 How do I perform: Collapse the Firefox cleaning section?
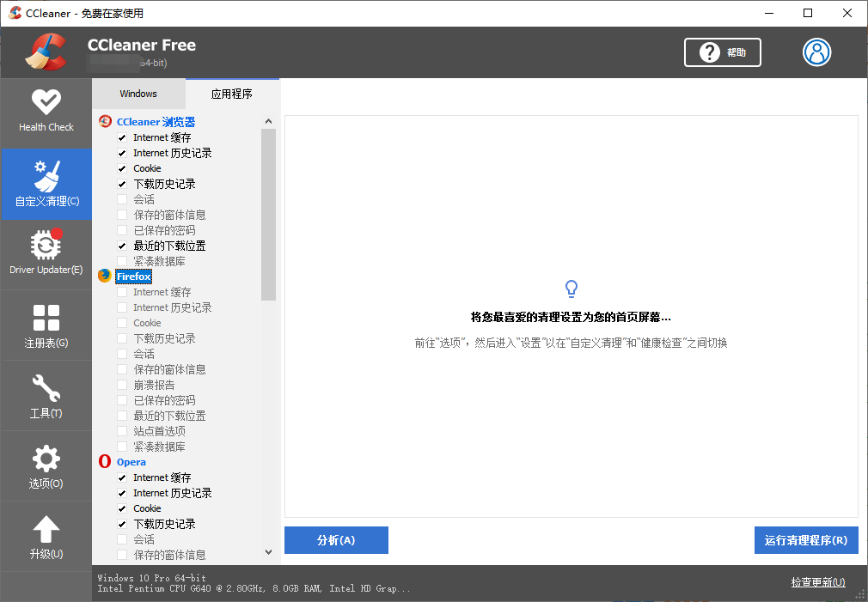point(133,276)
